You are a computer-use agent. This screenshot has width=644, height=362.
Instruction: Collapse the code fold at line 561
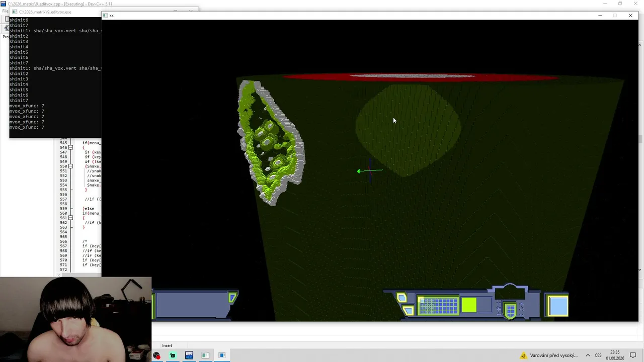tap(70, 218)
